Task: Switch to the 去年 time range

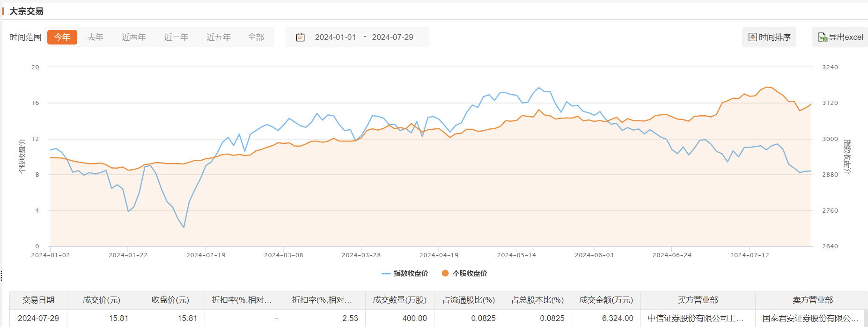Action: (96, 37)
